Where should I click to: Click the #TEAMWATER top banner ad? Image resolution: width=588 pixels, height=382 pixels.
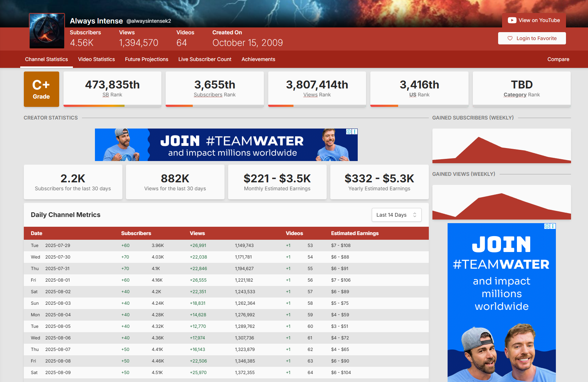click(226, 145)
